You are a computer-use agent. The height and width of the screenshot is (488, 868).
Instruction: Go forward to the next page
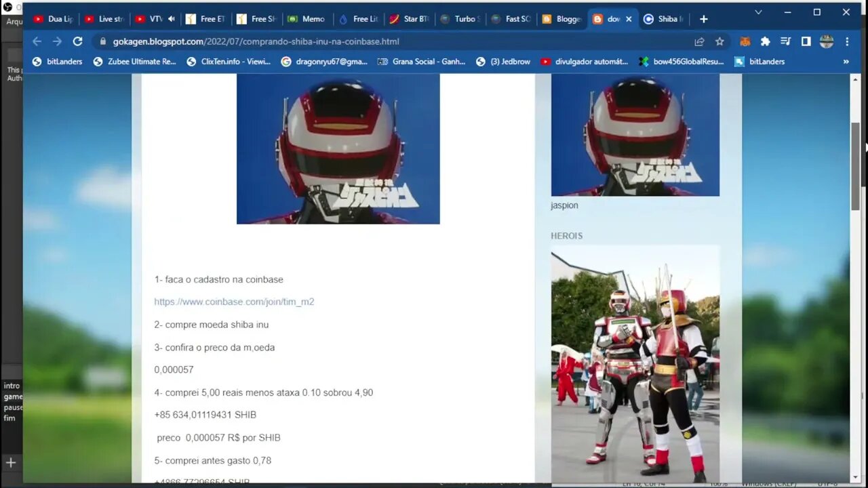(57, 41)
